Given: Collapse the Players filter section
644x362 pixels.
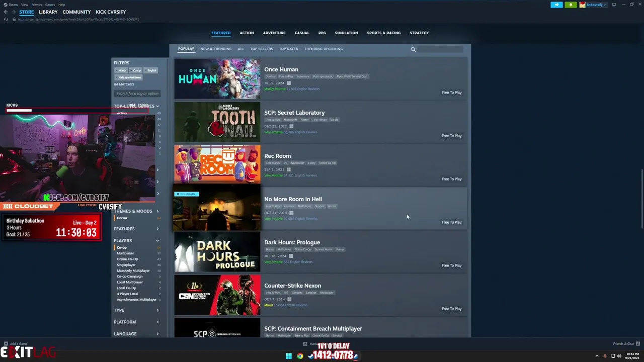Looking at the screenshot, I should (x=136, y=241).
